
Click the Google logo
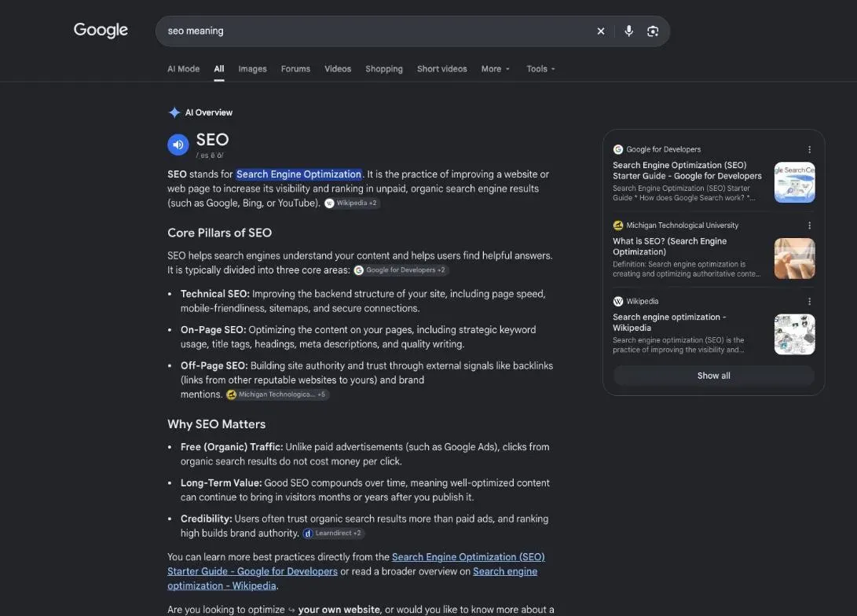[101, 30]
